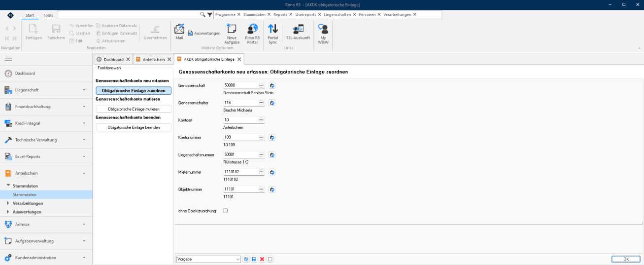
Task: Switch to the Dashboard tab
Action: (113, 59)
